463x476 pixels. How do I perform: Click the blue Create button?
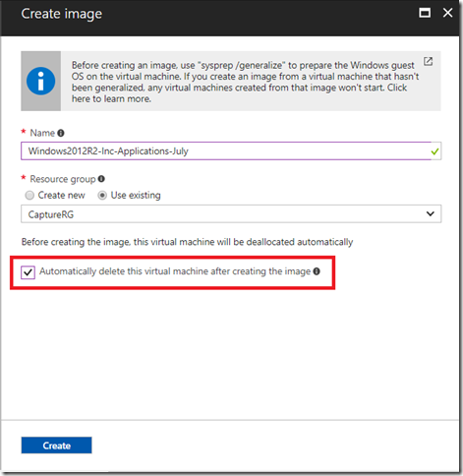tap(57, 446)
